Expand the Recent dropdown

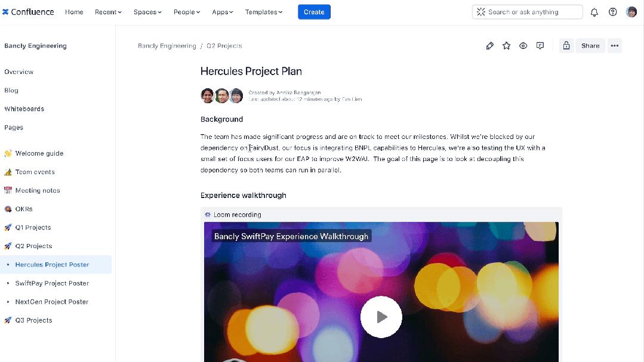tap(107, 11)
